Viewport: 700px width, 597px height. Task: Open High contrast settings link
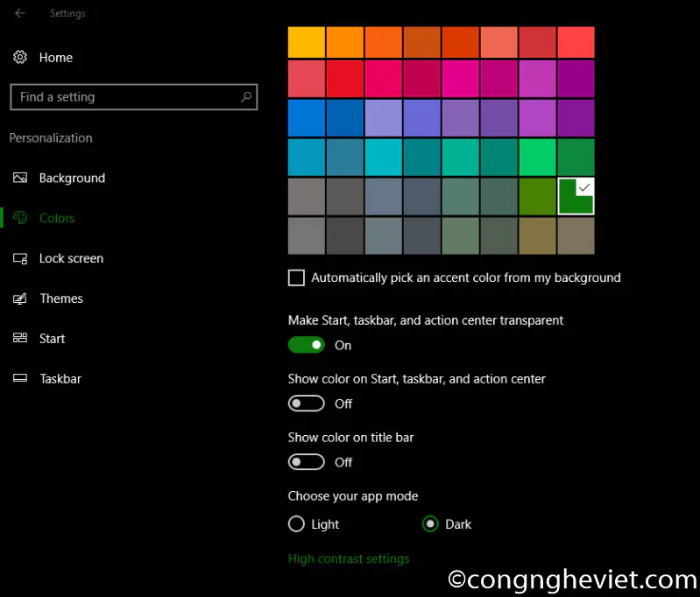point(349,558)
